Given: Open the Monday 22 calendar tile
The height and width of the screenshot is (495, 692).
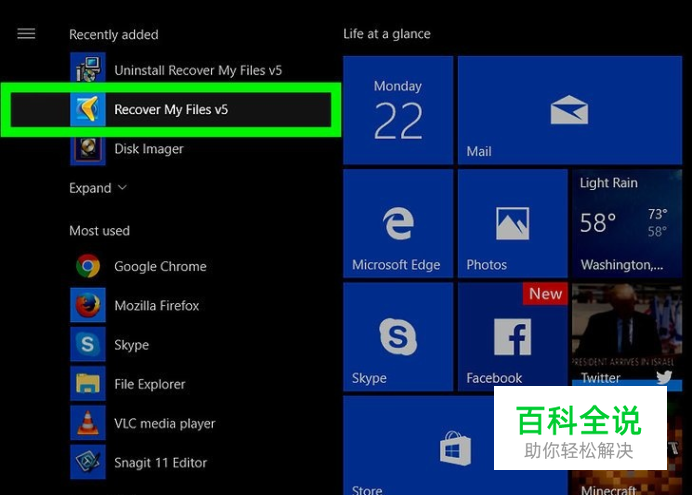Looking at the screenshot, I should click(398, 110).
